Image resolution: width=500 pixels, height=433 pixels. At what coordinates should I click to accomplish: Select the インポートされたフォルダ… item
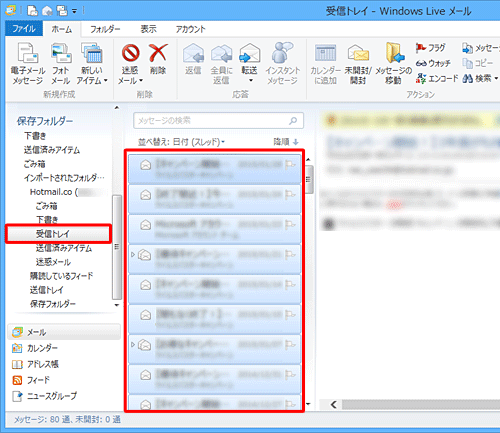pyautogui.click(x=64, y=178)
